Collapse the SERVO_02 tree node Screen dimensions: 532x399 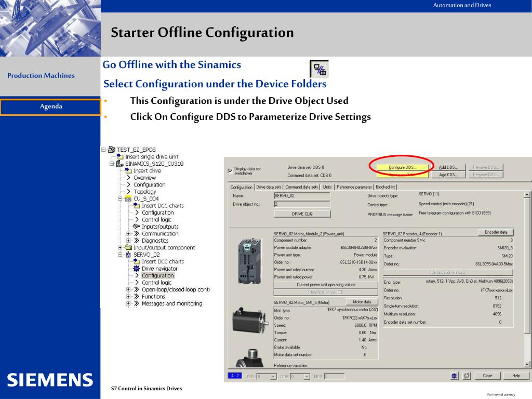[x=120, y=255]
